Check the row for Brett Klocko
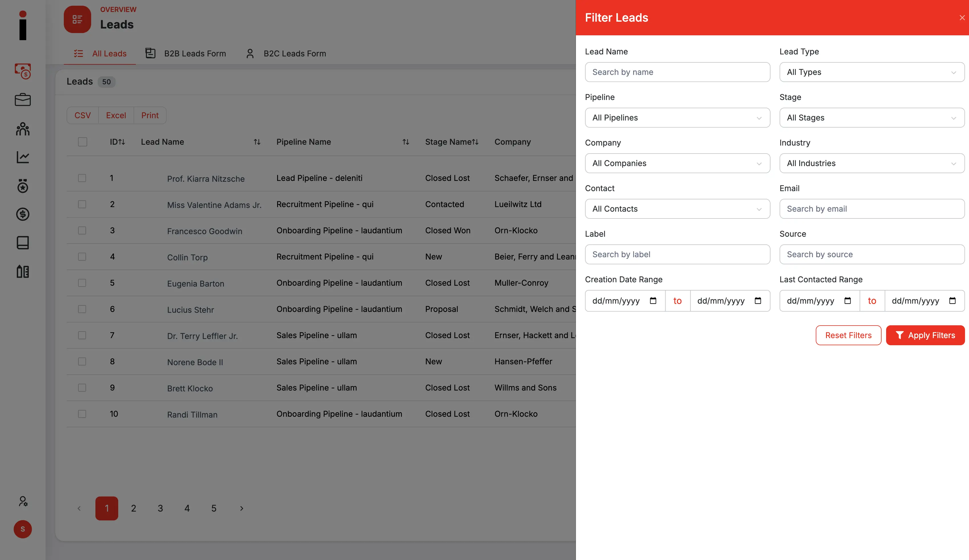The image size is (969, 560). 82,388
